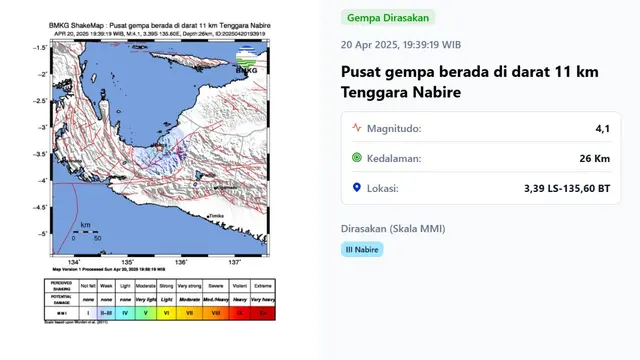Click the MMI VII orange-yellow legend swatch
The height and width of the screenshot is (360, 640).
[189, 313]
